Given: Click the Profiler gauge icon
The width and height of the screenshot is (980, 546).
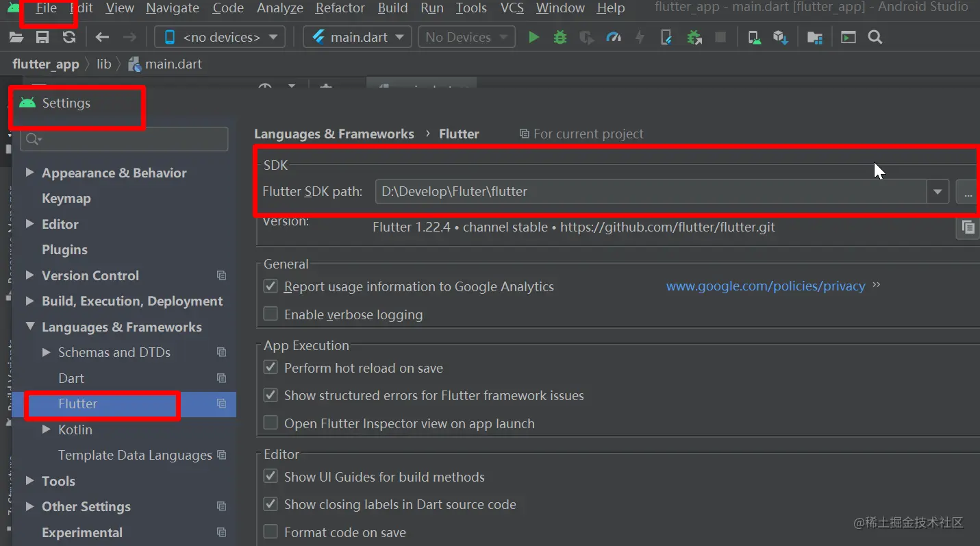Looking at the screenshot, I should coord(614,38).
